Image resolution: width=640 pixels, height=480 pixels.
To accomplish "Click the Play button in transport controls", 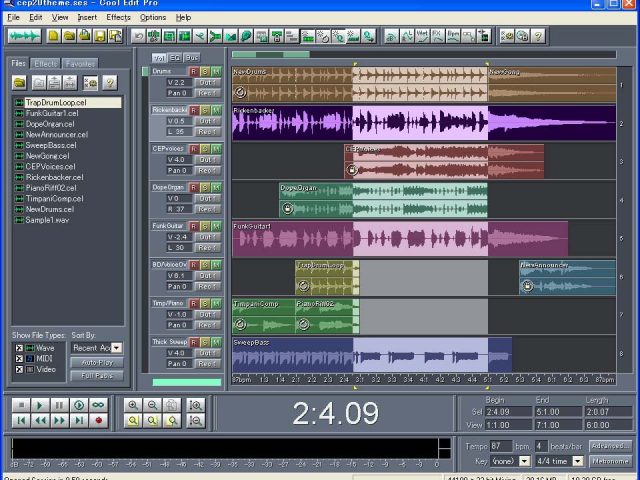I will coord(39,405).
